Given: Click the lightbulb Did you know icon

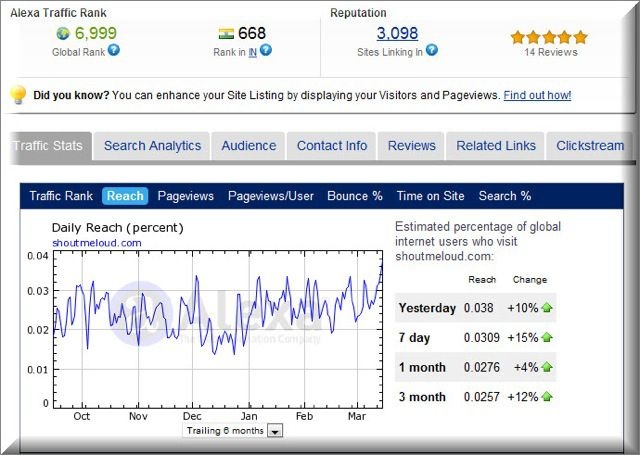Looking at the screenshot, I should (17, 95).
